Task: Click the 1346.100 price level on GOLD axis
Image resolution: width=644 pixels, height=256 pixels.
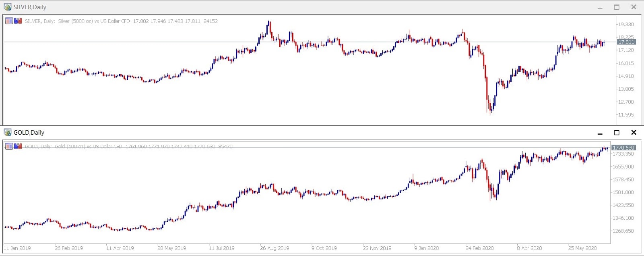Action: pos(623,218)
